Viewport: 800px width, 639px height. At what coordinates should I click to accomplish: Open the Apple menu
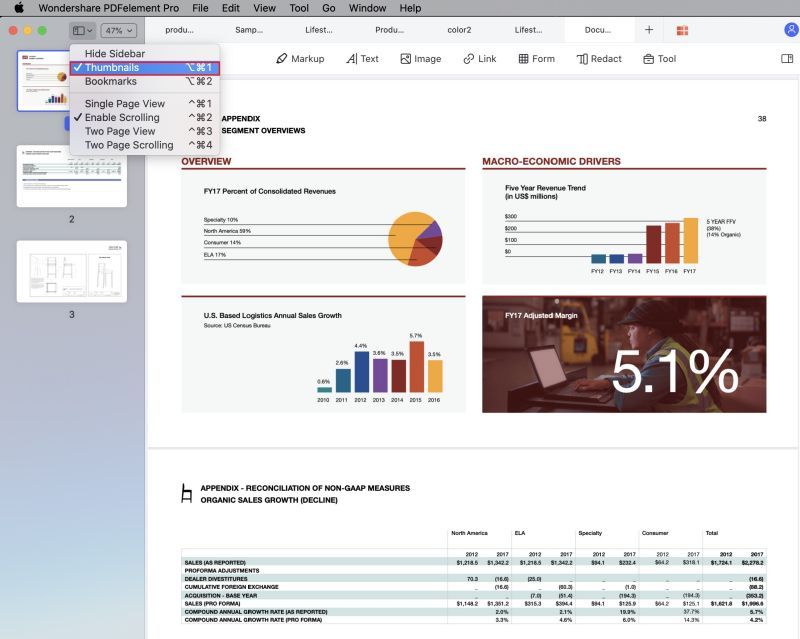coord(19,8)
